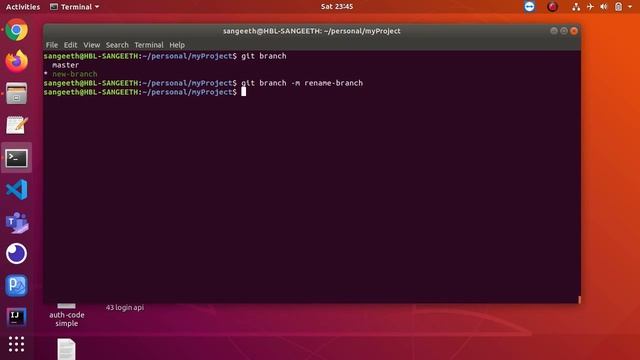Click the terminal title bar text
Screen dimensions: 640x360
[x=311, y=31]
